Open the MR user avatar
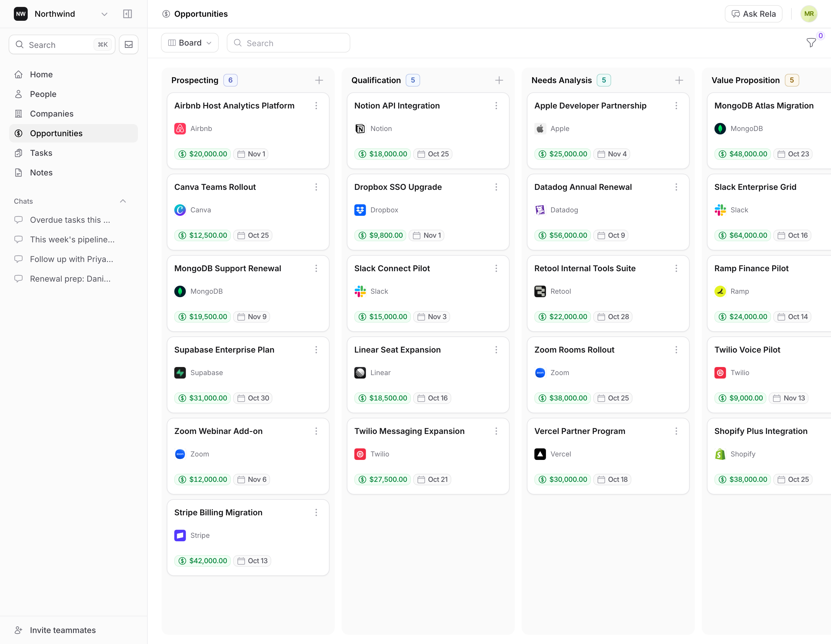This screenshot has width=831, height=644. (x=808, y=14)
